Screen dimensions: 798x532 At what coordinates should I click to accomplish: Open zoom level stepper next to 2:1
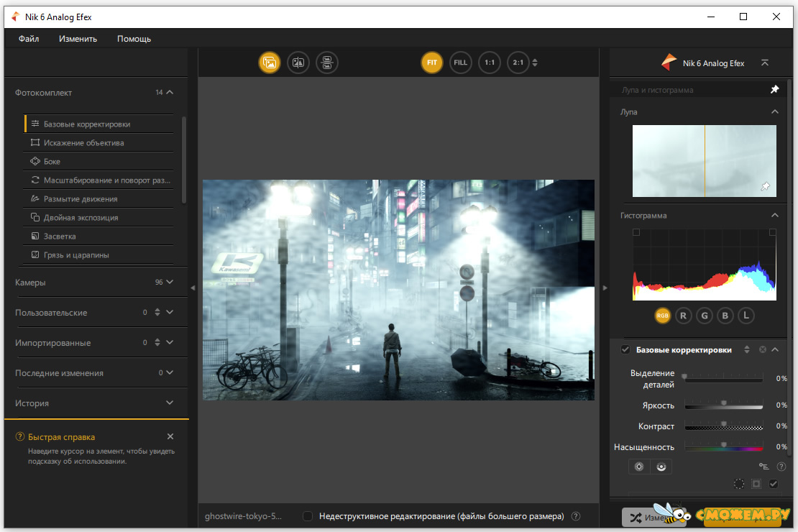coord(535,63)
